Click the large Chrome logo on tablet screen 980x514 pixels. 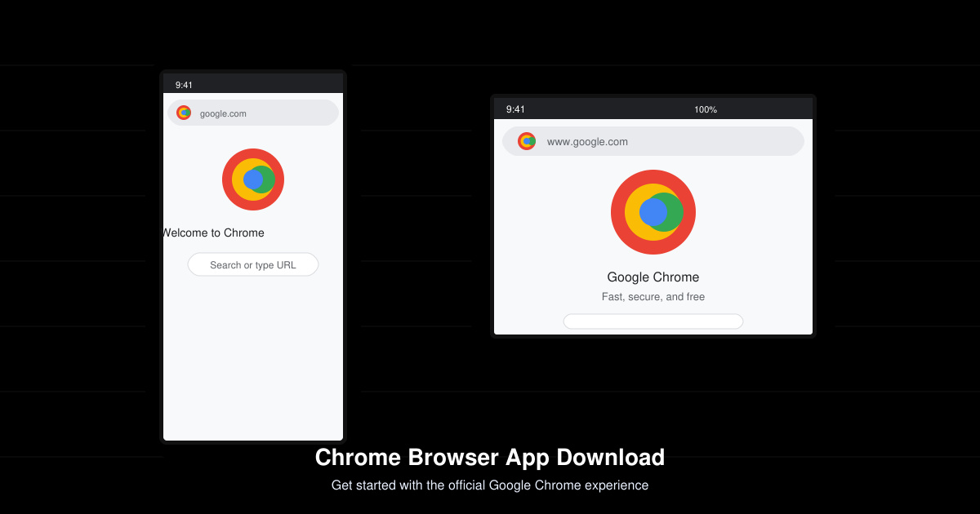(x=653, y=212)
